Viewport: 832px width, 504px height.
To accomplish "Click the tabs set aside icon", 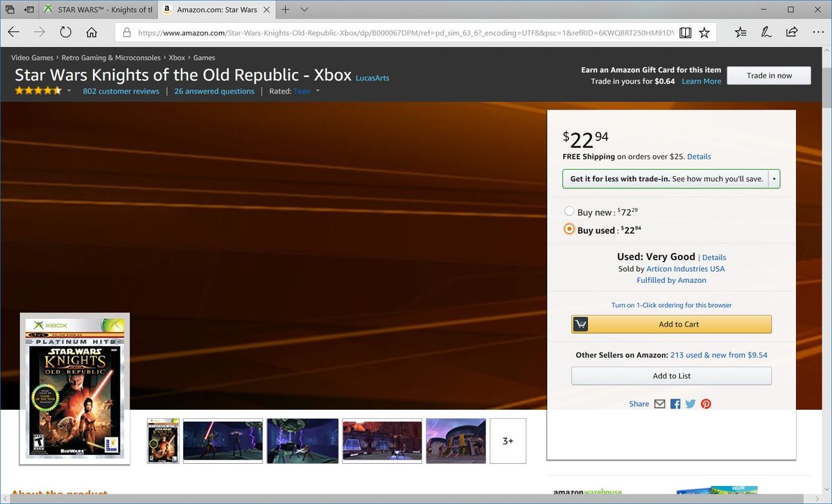I will 10,10.
